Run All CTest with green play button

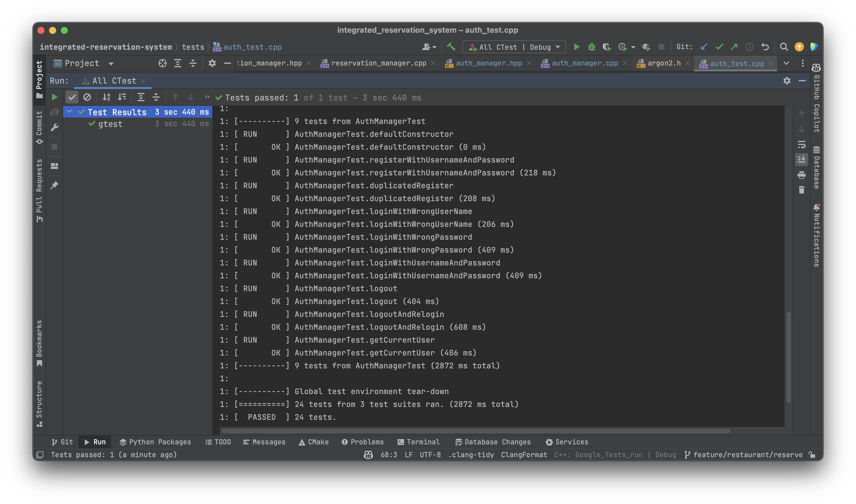[x=577, y=47]
